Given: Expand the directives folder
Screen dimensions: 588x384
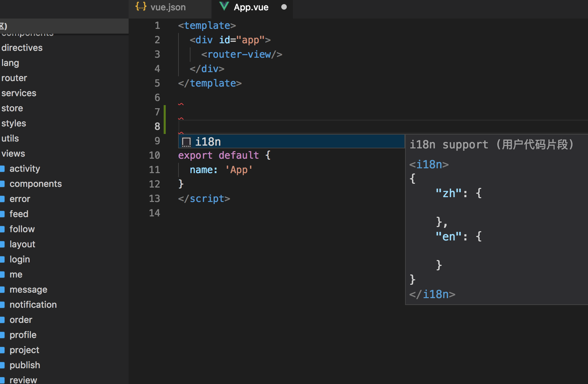Looking at the screenshot, I should point(22,47).
